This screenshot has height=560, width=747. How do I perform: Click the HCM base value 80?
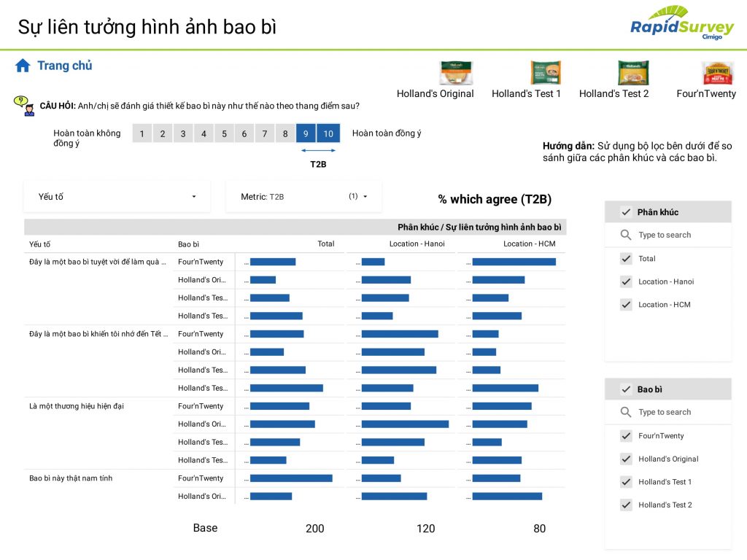pyautogui.click(x=539, y=529)
